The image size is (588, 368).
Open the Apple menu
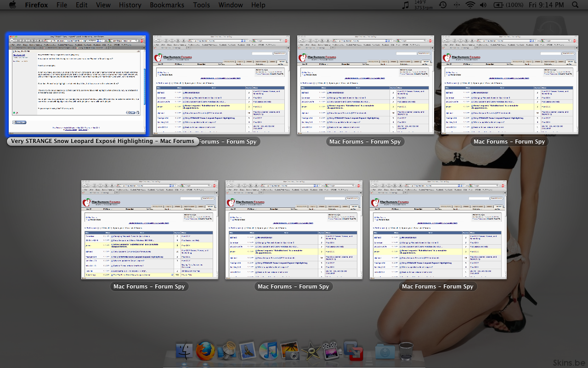pos(12,5)
